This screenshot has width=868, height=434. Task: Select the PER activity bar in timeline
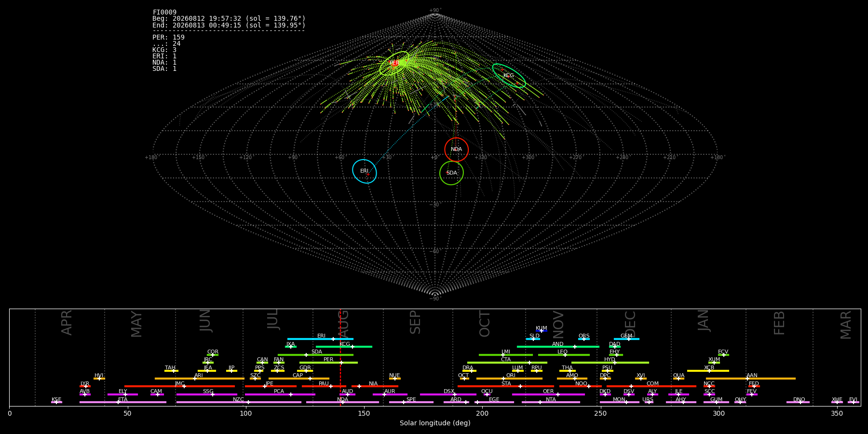pyautogui.click(x=328, y=363)
